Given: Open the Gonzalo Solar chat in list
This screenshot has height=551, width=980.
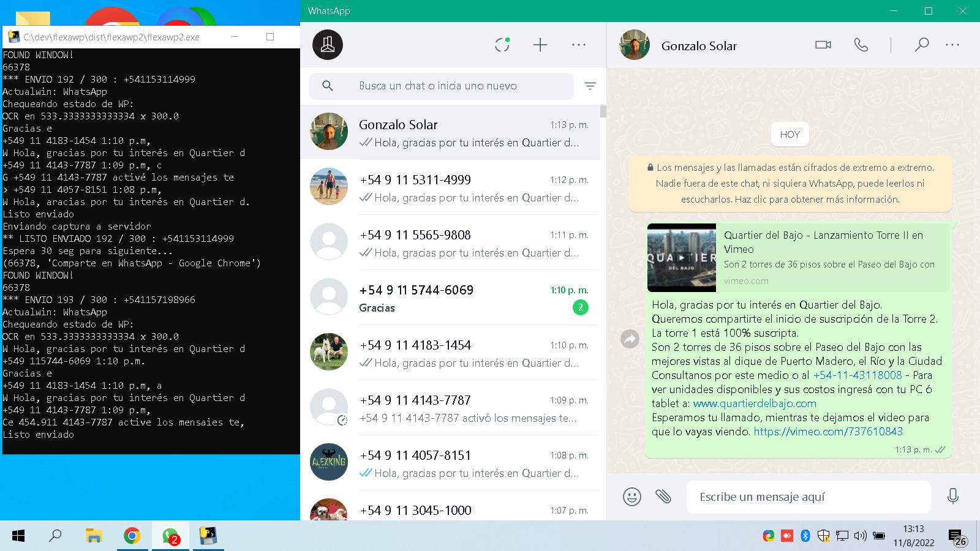Looking at the screenshot, I should [x=450, y=132].
